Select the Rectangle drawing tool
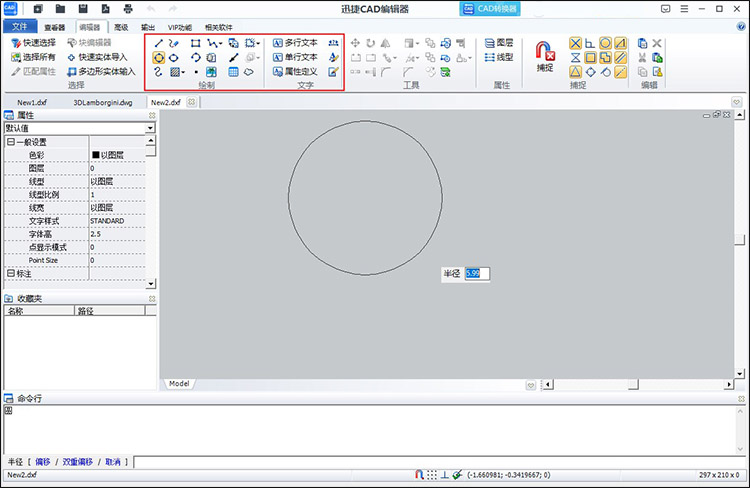The image size is (750, 488). tap(195, 44)
